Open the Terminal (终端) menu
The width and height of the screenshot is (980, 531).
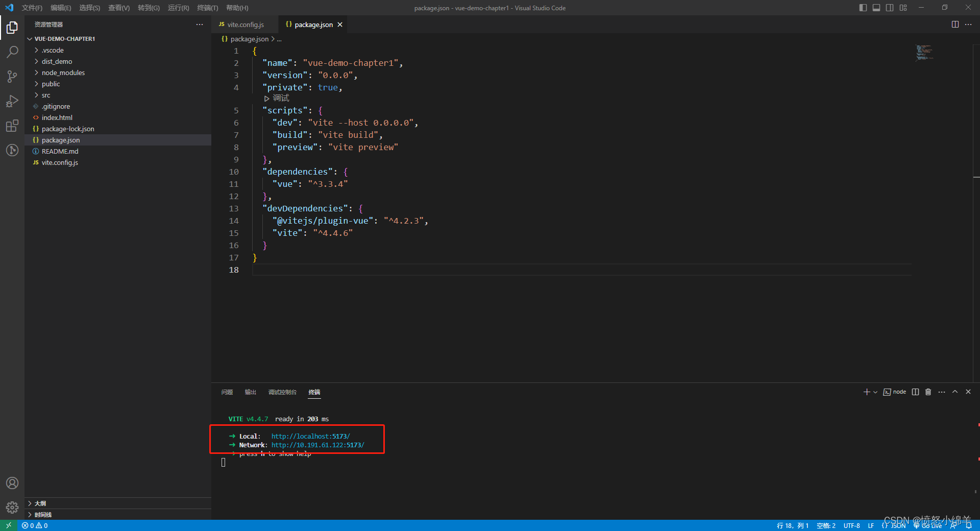click(208, 8)
